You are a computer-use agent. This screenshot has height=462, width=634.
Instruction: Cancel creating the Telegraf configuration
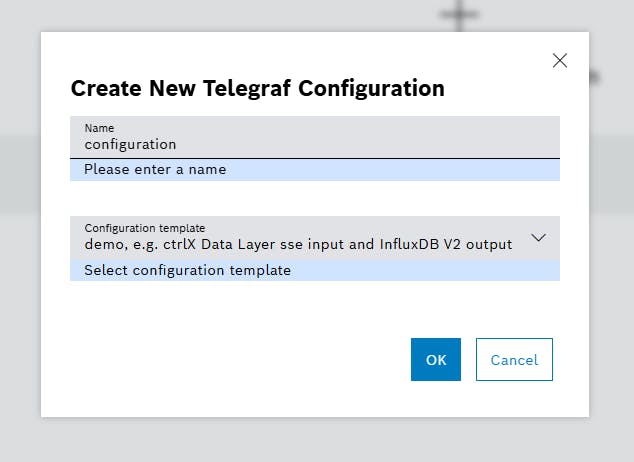[514, 359]
